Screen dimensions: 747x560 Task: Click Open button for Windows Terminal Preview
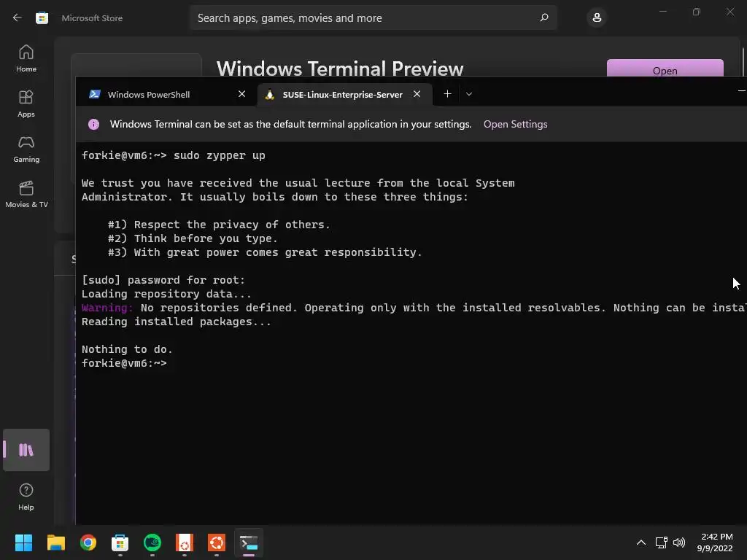click(665, 68)
